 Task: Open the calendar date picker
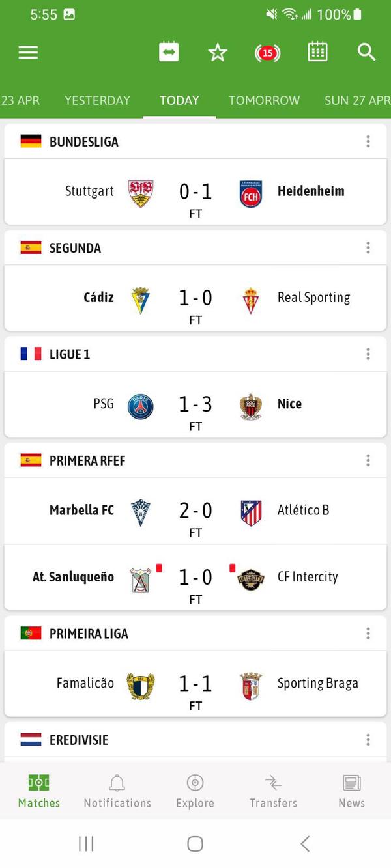317,52
